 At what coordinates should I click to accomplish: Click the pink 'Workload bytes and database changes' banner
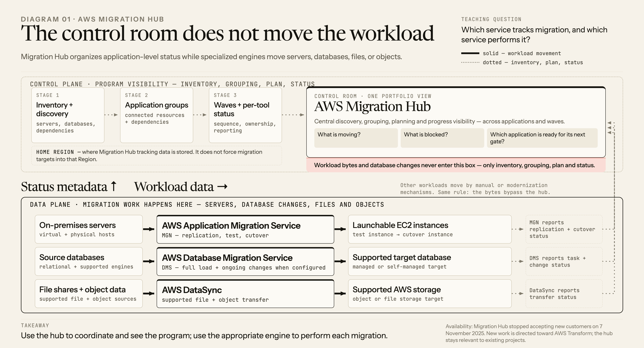tap(456, 165)
